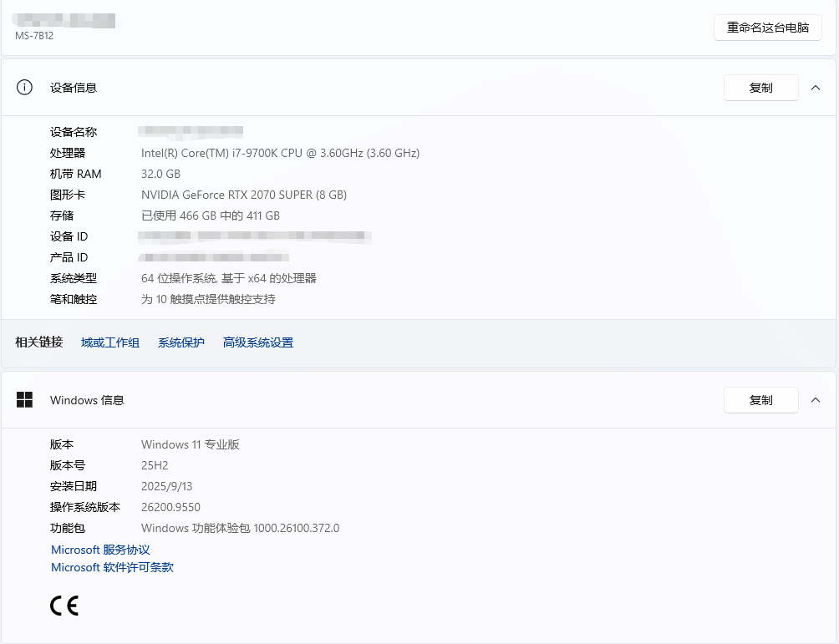Viewport: 839px width, 644px height.
Task: Collapse the Windows 信息 section chevron
Action: tap(816, 400)
